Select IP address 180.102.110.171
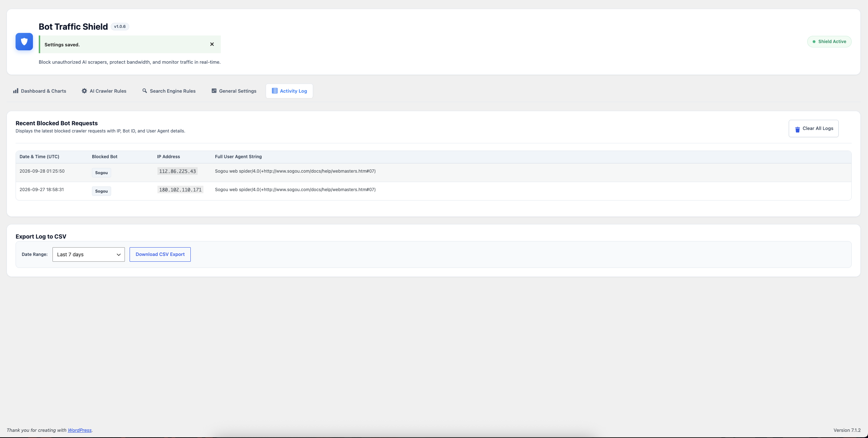The width and height of the screenshot is (868, 438). pos(180,190)
